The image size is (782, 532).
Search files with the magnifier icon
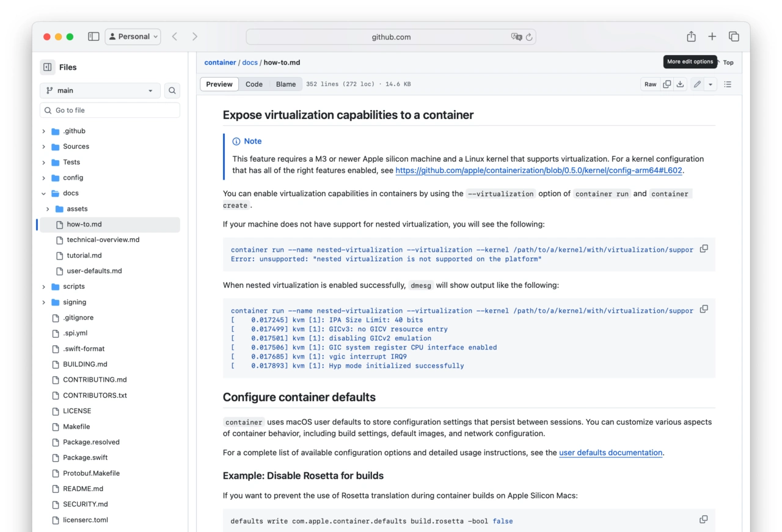click(172, 90)
